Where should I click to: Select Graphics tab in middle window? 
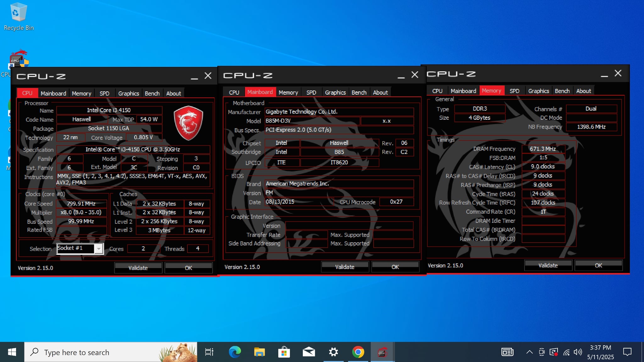coord(335,92)
